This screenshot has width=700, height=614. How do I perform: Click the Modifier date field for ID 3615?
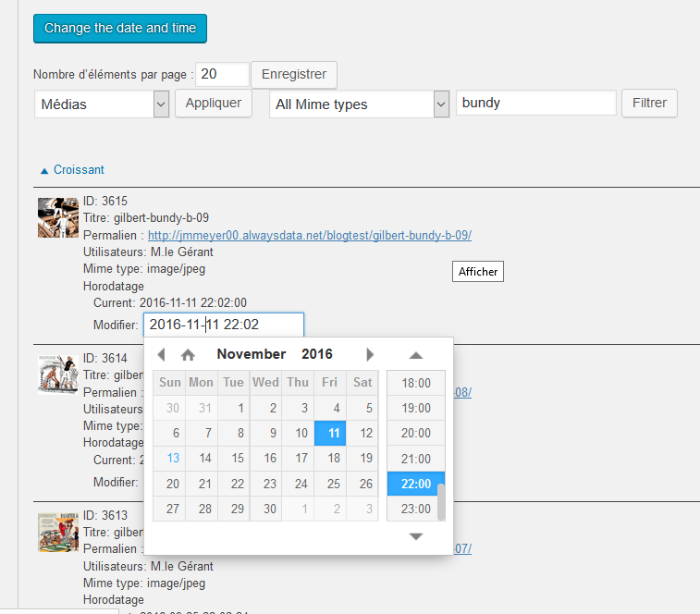(x=223, y=325)
